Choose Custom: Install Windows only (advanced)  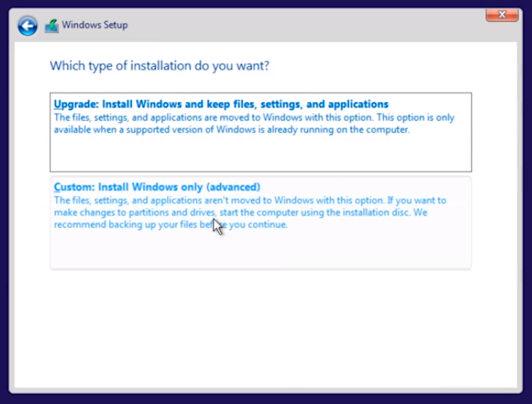tap(157, 187)
